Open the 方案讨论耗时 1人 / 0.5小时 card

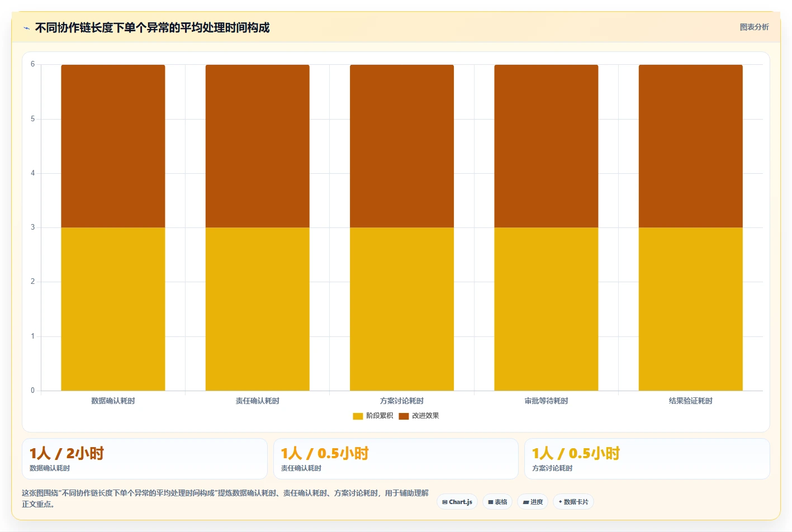click(647, 459)
